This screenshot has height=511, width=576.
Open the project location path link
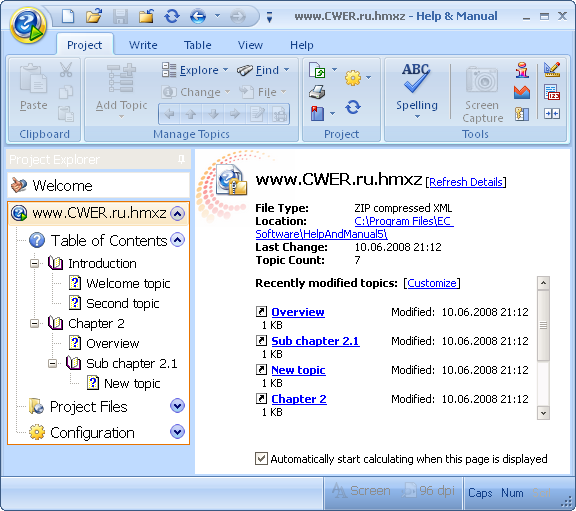[x=354, y=227]
